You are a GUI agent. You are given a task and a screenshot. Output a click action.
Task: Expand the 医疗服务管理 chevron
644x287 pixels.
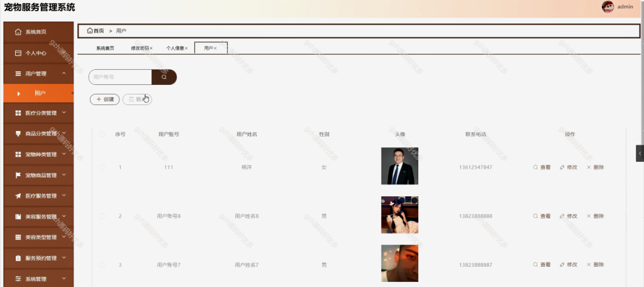pyautogui.click(x=64, y=195)
